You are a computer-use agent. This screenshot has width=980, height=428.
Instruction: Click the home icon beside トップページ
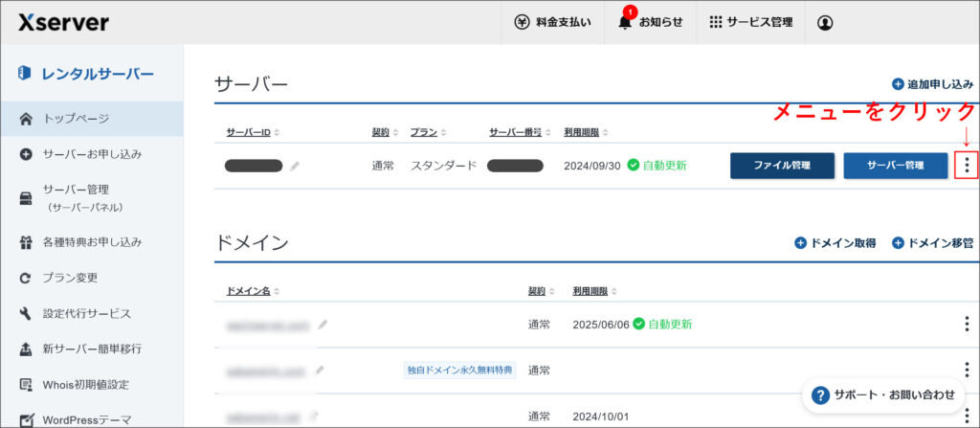[x=26, y=119]
